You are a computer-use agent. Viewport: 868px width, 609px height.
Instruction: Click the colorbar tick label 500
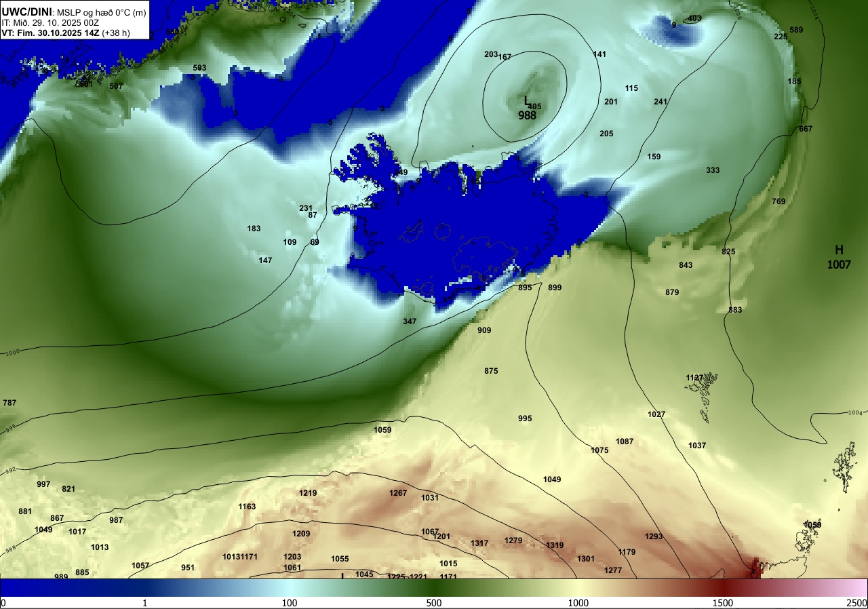pyautogui.click(x=434, y=603)
